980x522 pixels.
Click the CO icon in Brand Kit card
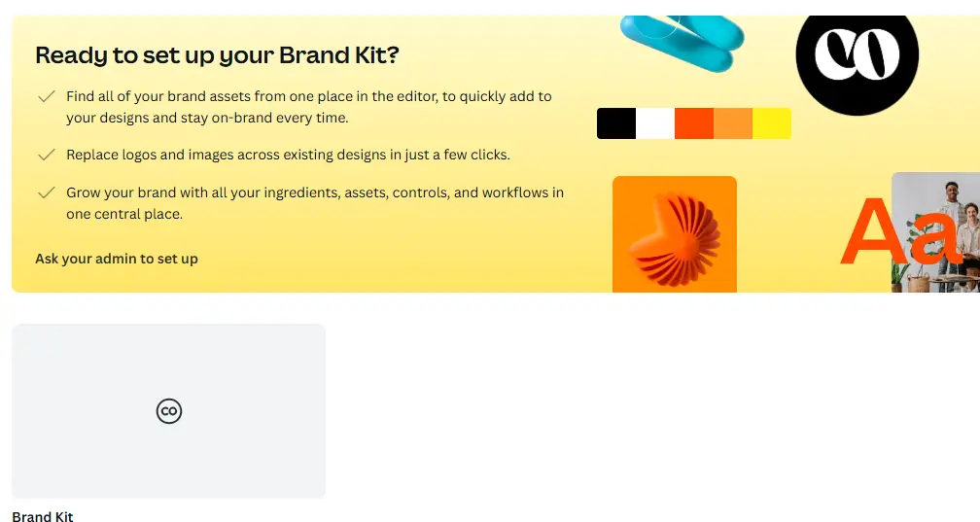point(169,411)
